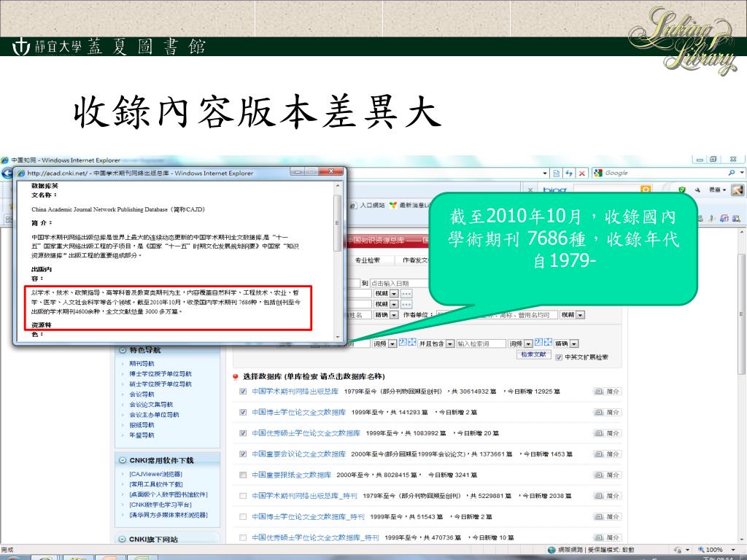Toggle checkbox for 中国重要报纸全文数据库
Image resolution: width=747 pixels, height=560 pixels.
[243, 475]
